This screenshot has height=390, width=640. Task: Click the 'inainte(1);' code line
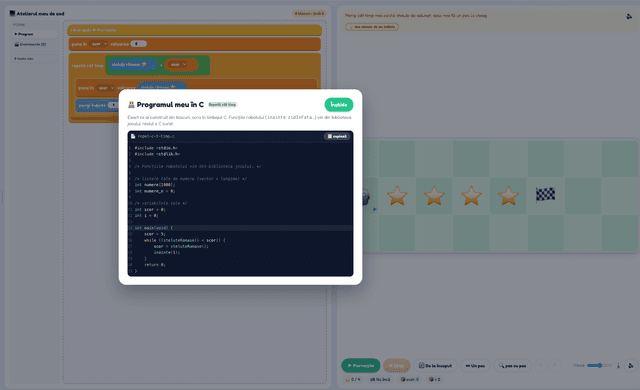(x=167, y=253)
